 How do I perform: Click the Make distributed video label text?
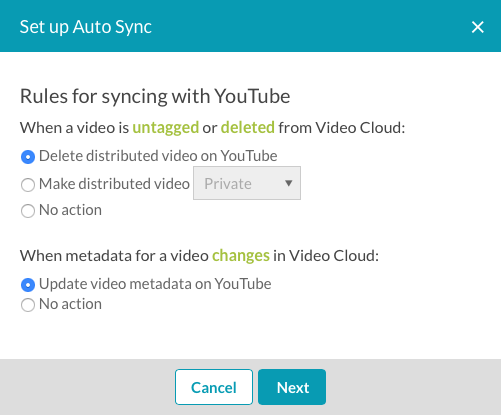coord(114,184)
